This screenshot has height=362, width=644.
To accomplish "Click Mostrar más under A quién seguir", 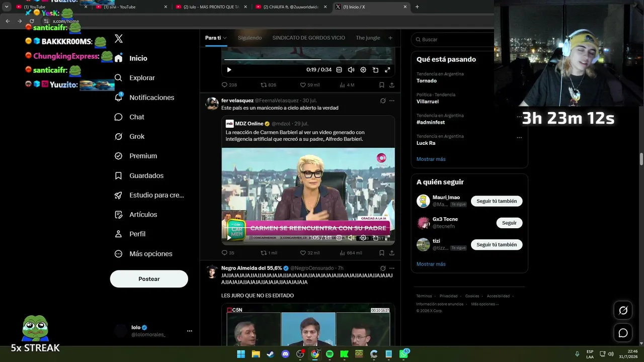I will [431, 264].
